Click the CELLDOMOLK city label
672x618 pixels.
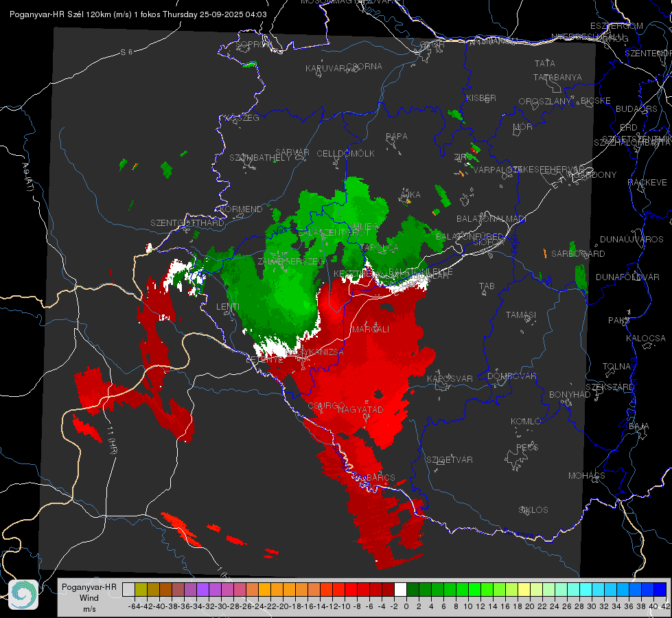click(x=346, y=154)
